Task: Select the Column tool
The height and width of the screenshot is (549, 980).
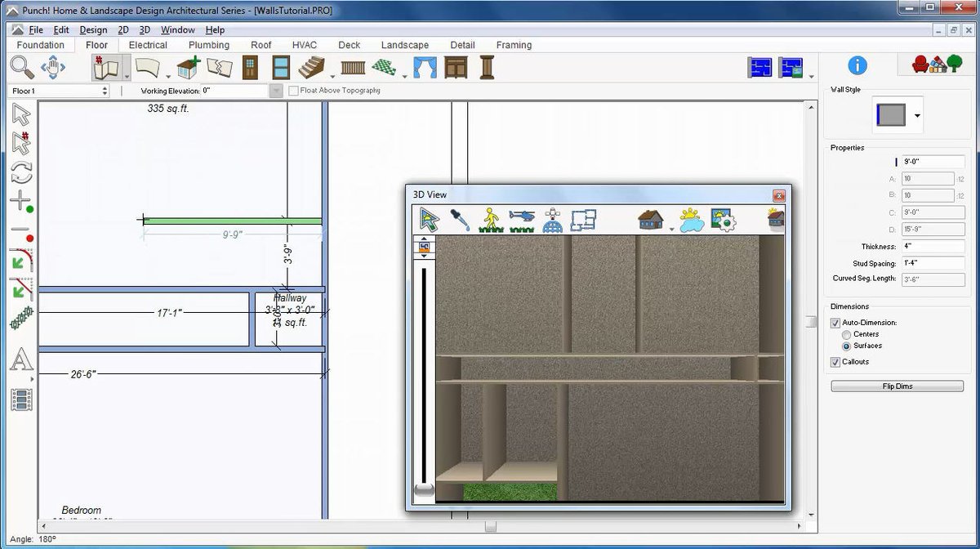Action: [x=487, y=67]
